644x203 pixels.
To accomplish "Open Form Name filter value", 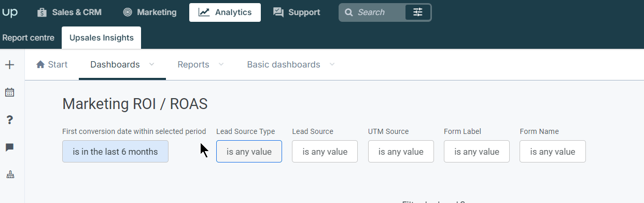I will [553, 152].
